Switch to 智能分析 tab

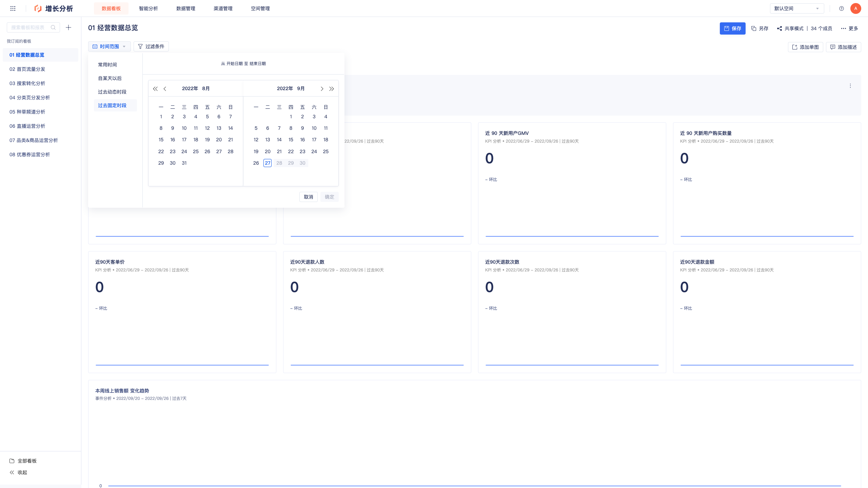point(149,8)
